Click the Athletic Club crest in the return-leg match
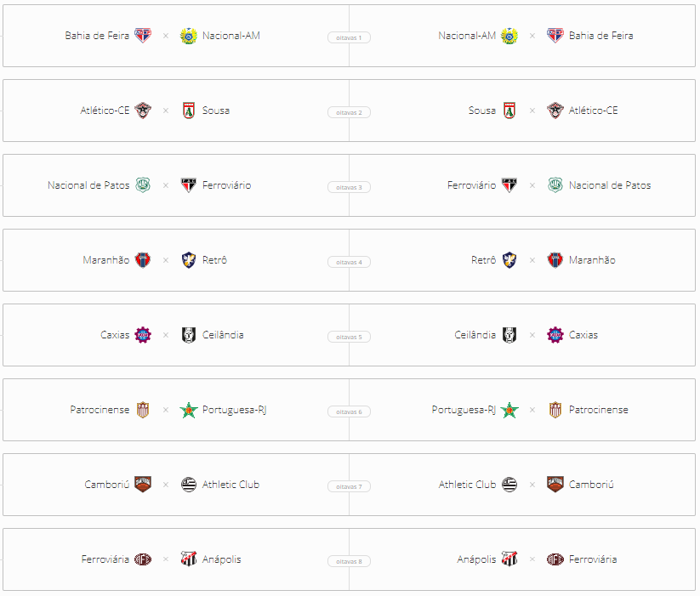The height and width of the screenshot is (596, 700). (509, 485)
